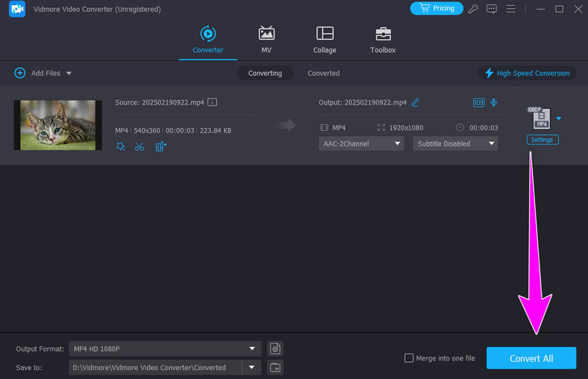Expand the AAC-2Channel audio dropdown
Image resolution: width=588 pixels, height=379 pixels.
coord(361,144)
